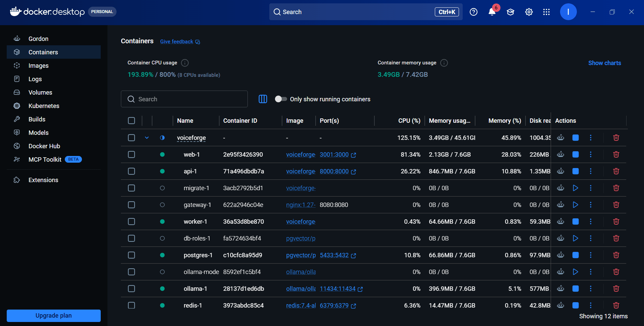The width and height of the screenshot is (644, 326).
Task: Open Kubernetes in the sidebar
Action: click(54, 106)
